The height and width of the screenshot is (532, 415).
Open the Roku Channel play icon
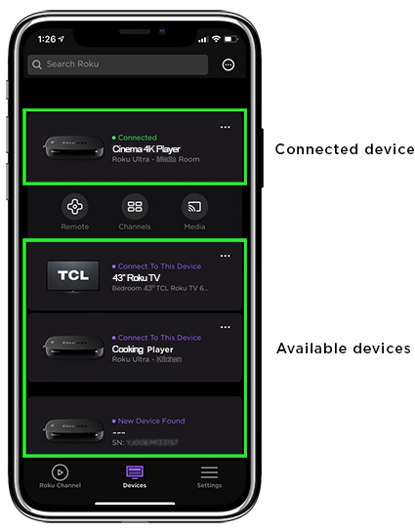pos(61,472)
